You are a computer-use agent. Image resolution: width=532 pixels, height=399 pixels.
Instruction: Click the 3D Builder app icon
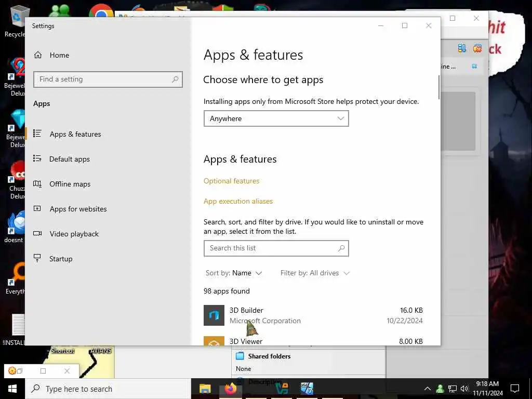[214, 315]
